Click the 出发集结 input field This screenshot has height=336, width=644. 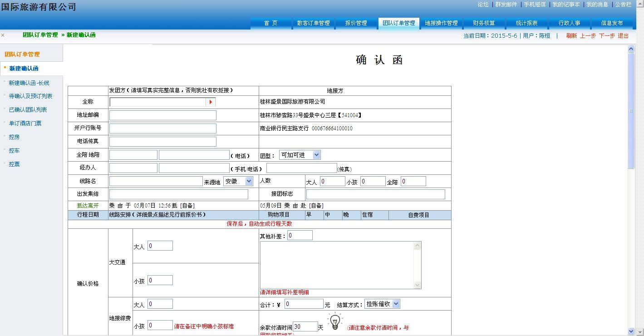tap(178, 194)
